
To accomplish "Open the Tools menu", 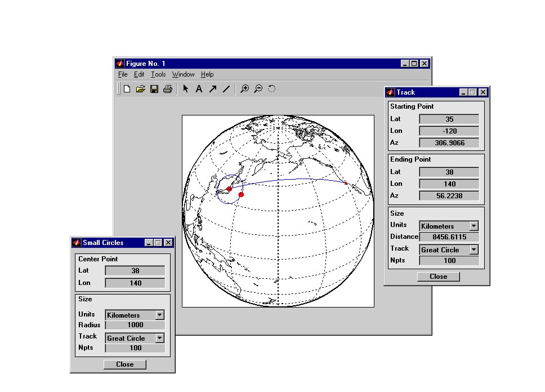I will pyautogui.click(x=158, y=74).
